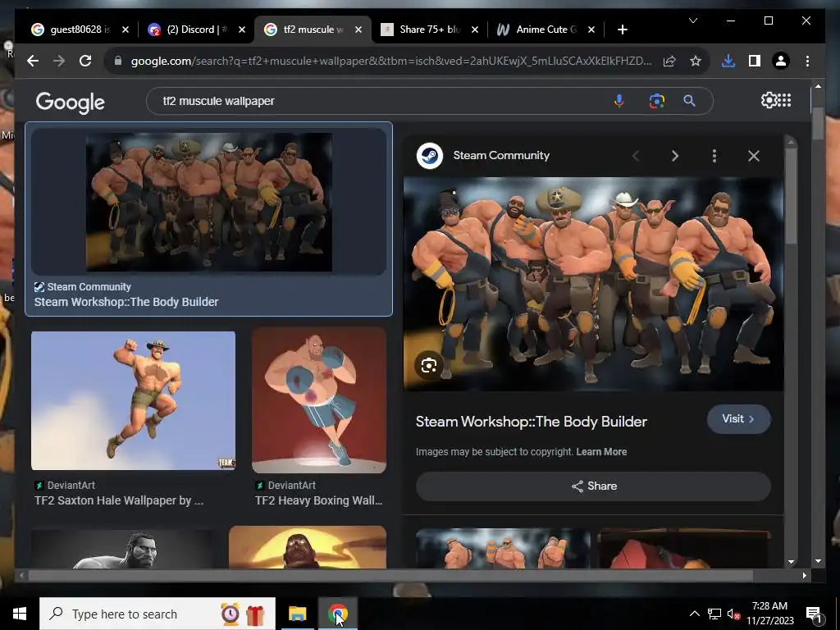The image size is (840, 630).
Task: Click Steam Community logo in preview
Action: [x=430, y=155]
